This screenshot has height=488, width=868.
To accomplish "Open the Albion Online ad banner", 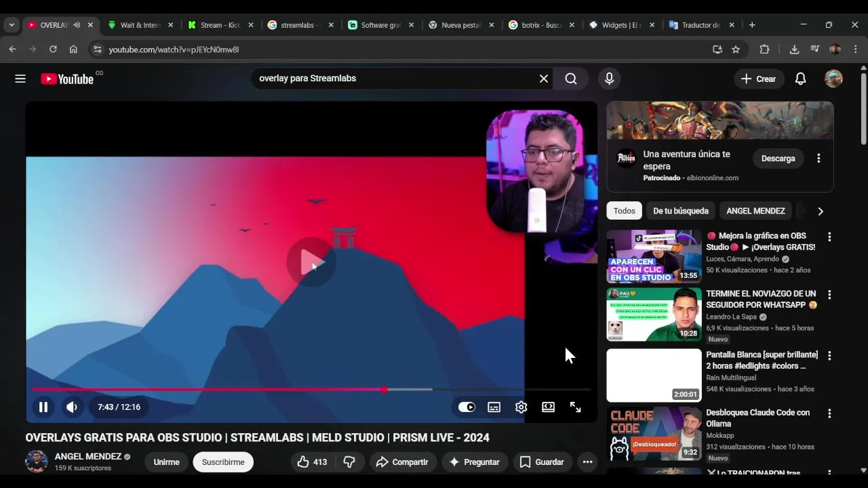I will (720, 121).
